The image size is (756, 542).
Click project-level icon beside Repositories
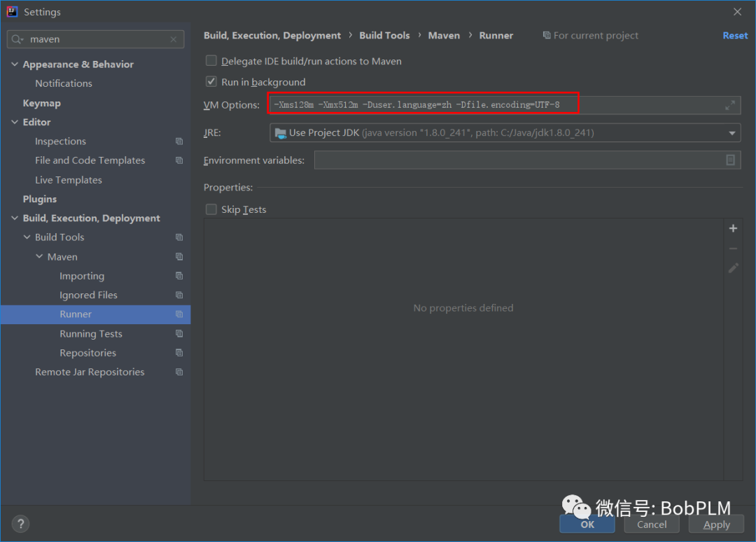click(179, 353)
